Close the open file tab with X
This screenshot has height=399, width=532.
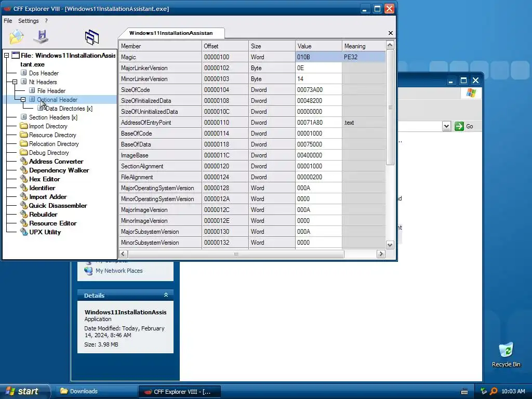tap(391, 33)
